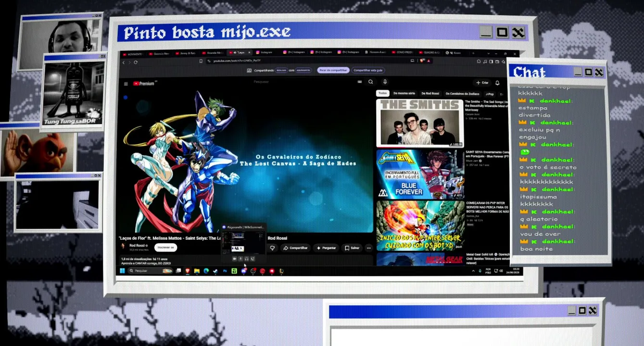
Task: Click 'Parar de compartilhar' button
Action: pyautogui.click(x=333, y=70)
